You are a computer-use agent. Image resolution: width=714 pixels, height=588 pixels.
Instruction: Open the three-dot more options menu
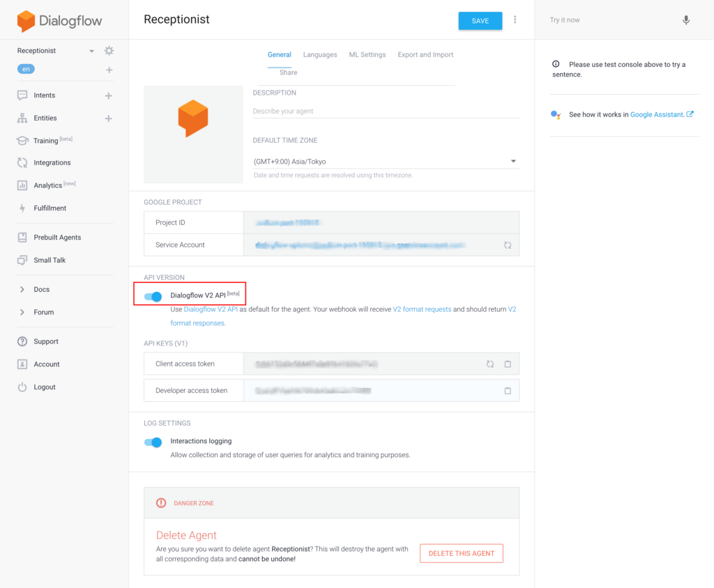(x=515, y=20)
